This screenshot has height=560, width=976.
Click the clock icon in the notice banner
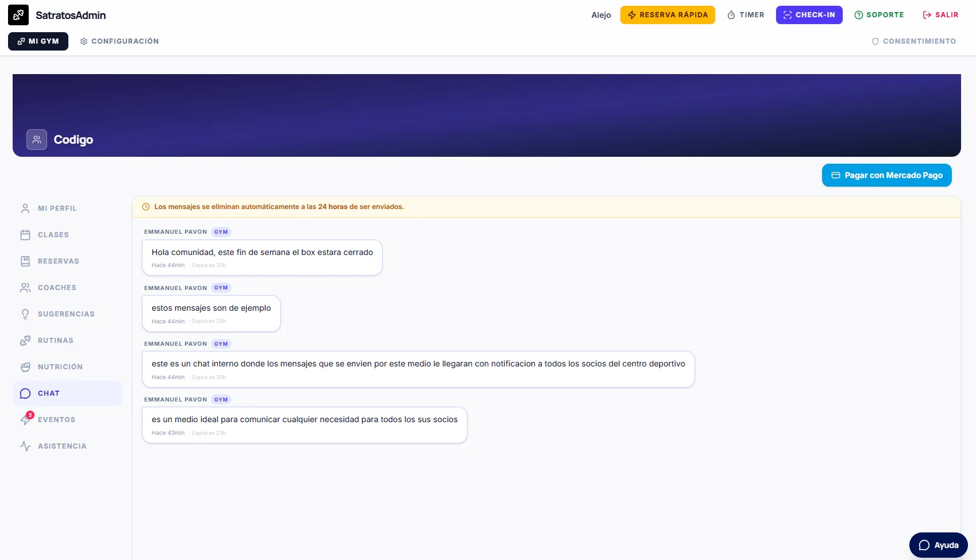[x=146, y=207]
